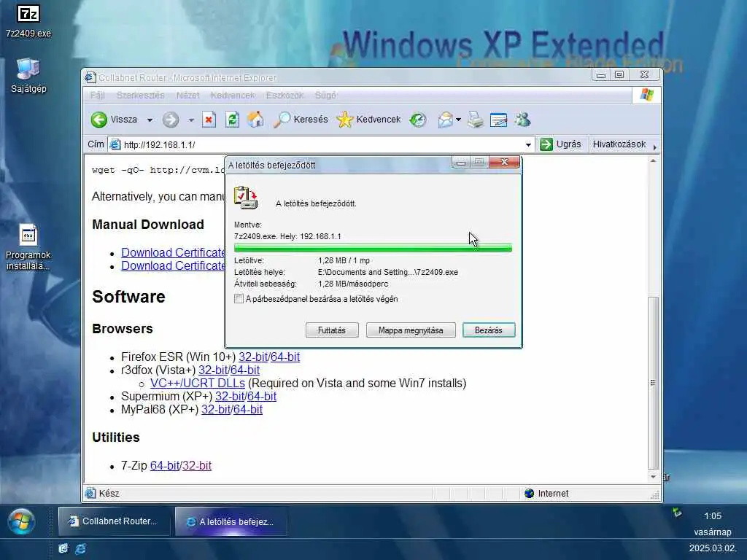Screen dimensions: 747x560
Task: Open Firefox ESR 32-bit link
Action: coord(253,357)
